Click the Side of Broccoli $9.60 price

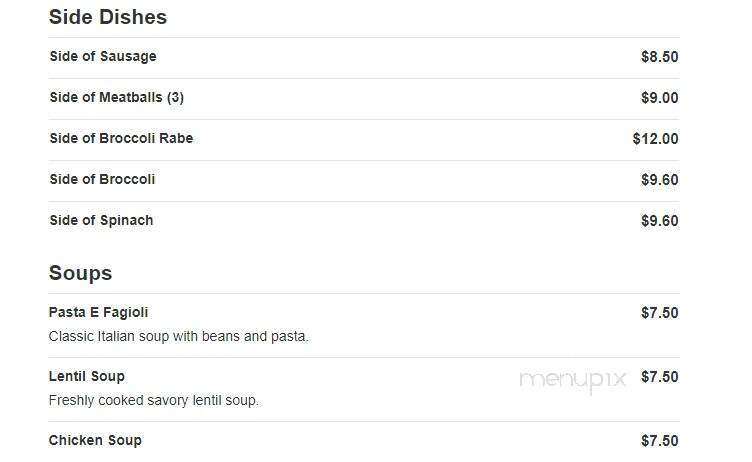click(659, 180)
